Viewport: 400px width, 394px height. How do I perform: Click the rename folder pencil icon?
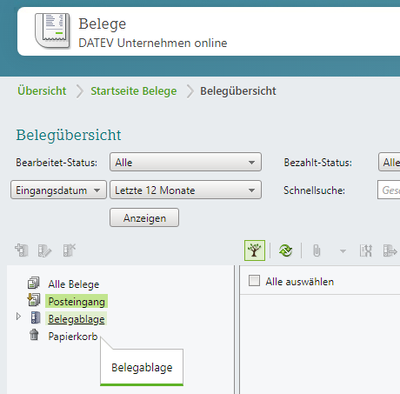(45, 251)
